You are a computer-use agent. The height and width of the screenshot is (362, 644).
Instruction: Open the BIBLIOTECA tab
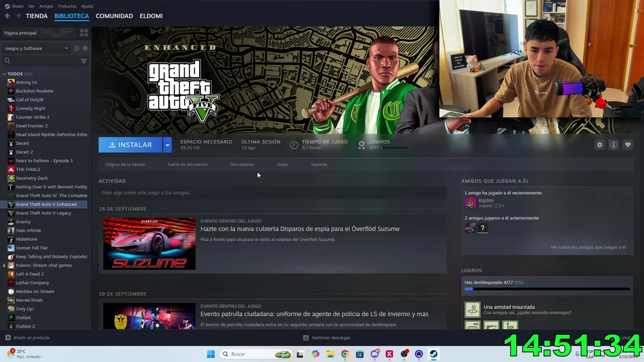71,16
